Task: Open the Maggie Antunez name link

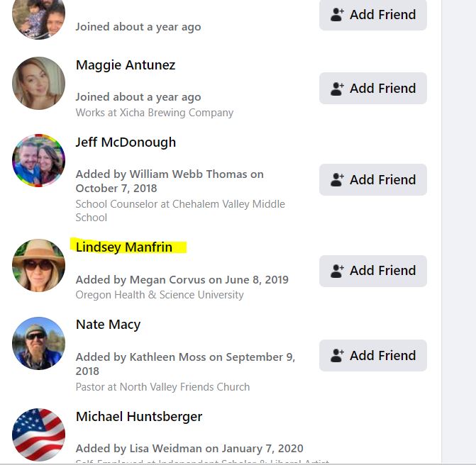Action: [x=126, y=65]
